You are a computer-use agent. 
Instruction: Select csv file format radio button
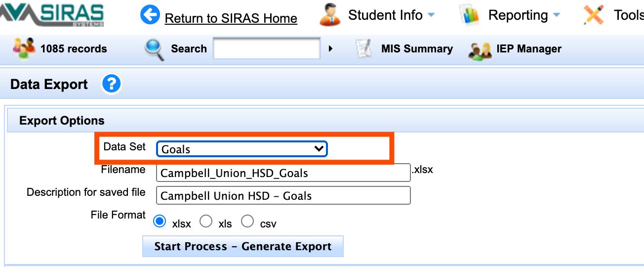[x=247, y=222]
